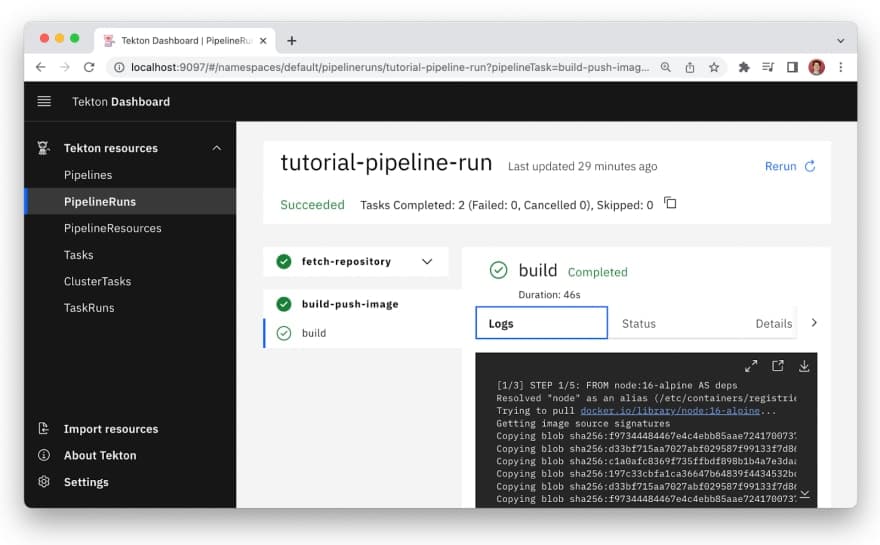Bookmark this page with the star icon
Image resolution: width=880 pixels, height=545 pixels.
(x=714, y=67)
